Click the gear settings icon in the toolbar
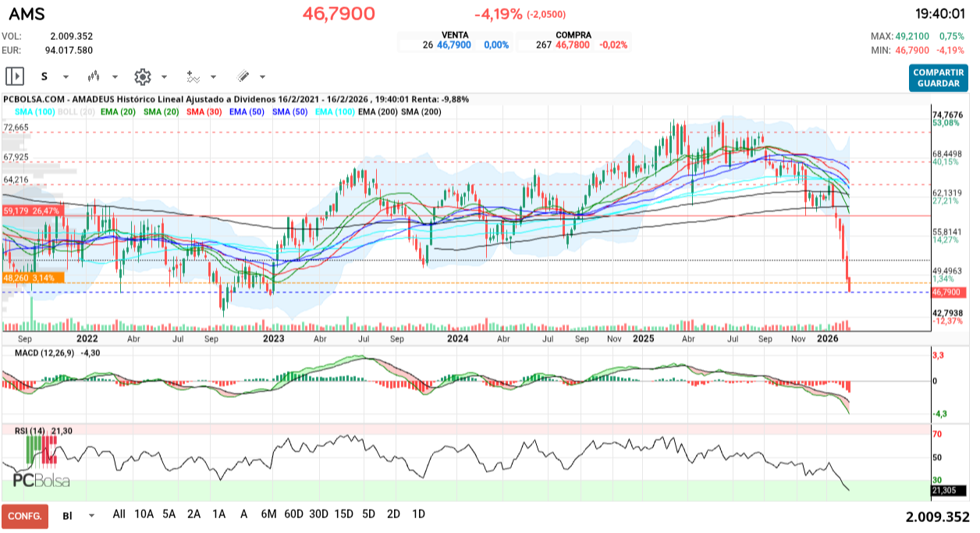The width and height of the screenshot is (980, 533). [x=142, y=76]
